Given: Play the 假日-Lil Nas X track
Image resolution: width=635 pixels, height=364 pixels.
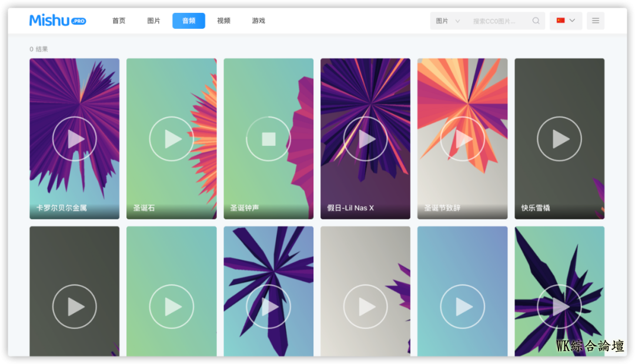Looking at the screenshot, I should 365,139.
